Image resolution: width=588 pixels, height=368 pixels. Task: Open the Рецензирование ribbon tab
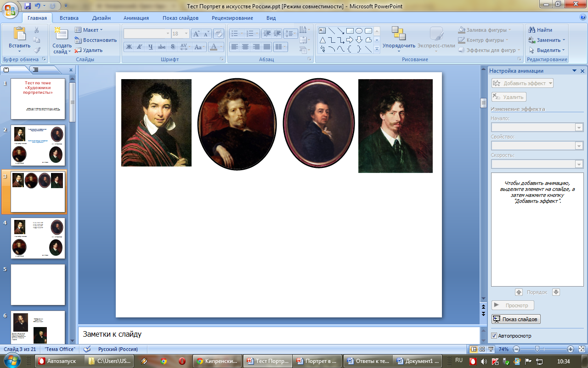point(232,18)
